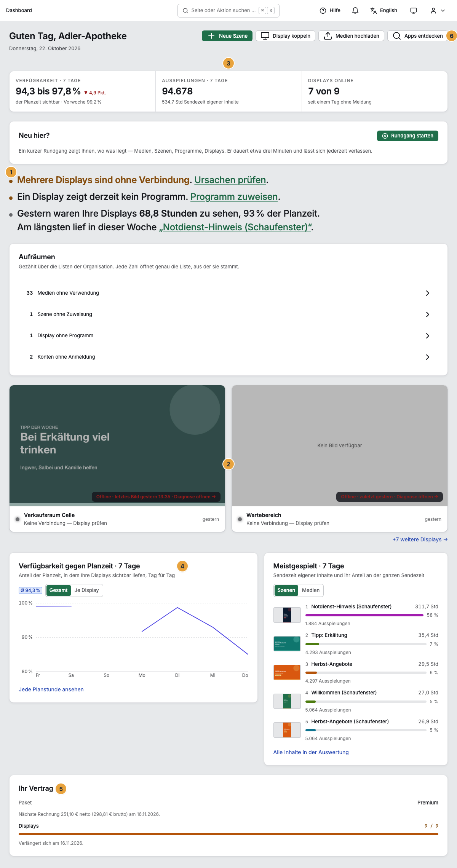The width and height of the screenshot is (457, 868).
Task: Open the Wartebereich preview with no image
Action: click(x=340, y=445)
